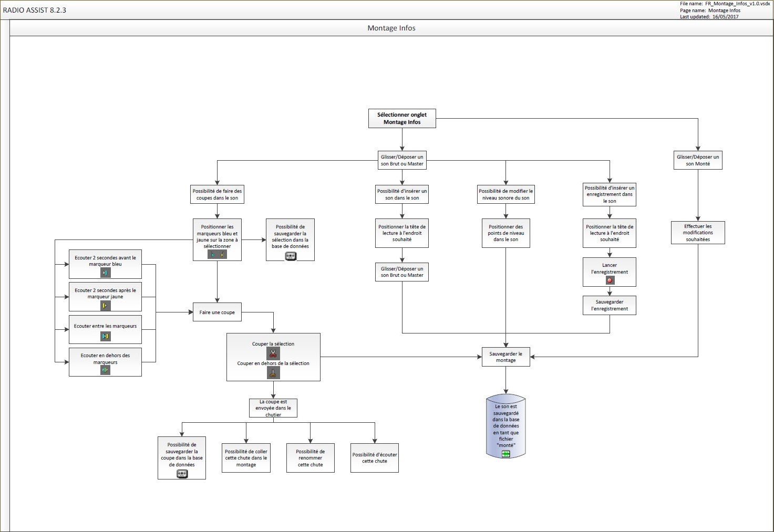Select the Glisser/Déposer un son Monté box
Image resolution: width=774 pixels, height=532 pixels.
click(698, 160)
